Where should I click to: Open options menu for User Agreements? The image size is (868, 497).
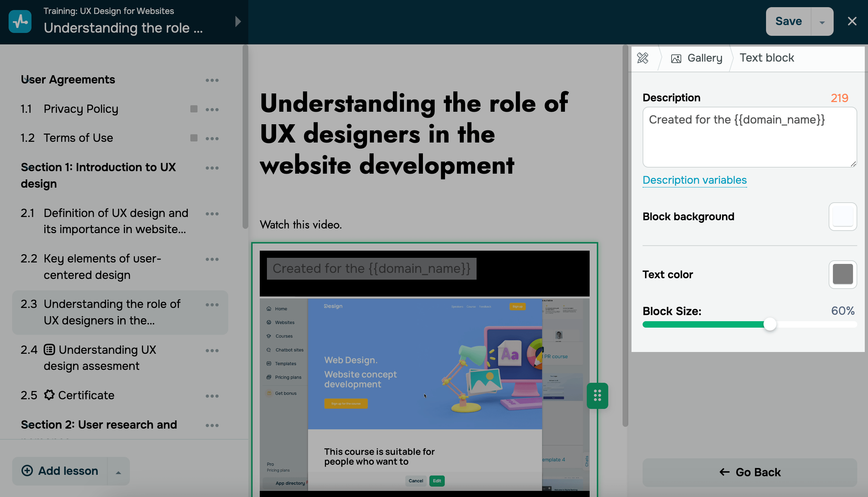pos(212,80)
